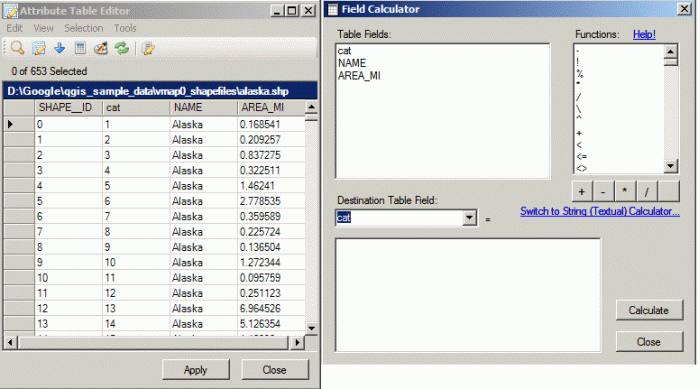Click the green refresh arrows icon
This screenshot has height=389, width=700.
pos(121,48)
